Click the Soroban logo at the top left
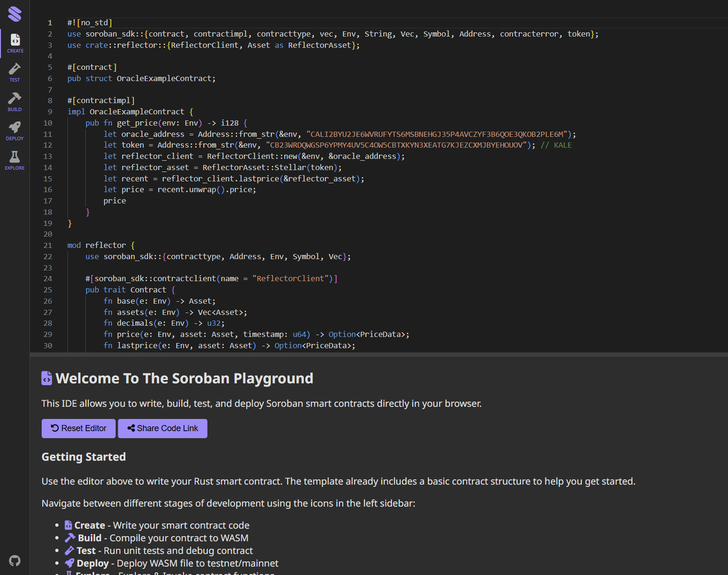Screen dimensions: 728x575 click(15, 13)
